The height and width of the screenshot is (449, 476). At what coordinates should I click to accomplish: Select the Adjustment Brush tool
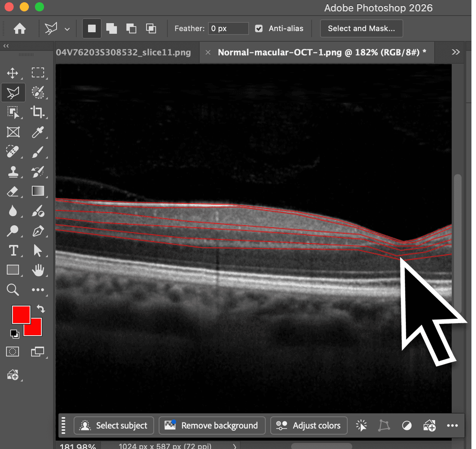(x=38, y=211)
